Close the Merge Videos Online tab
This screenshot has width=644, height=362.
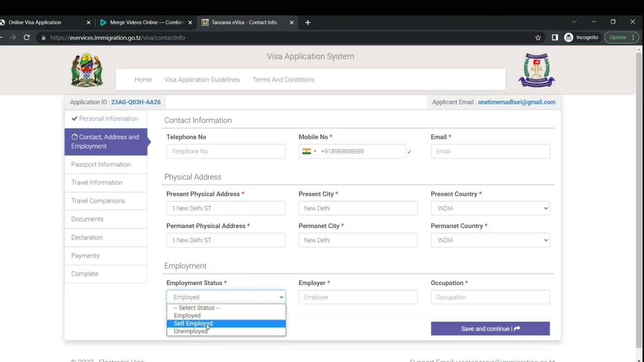190,22
